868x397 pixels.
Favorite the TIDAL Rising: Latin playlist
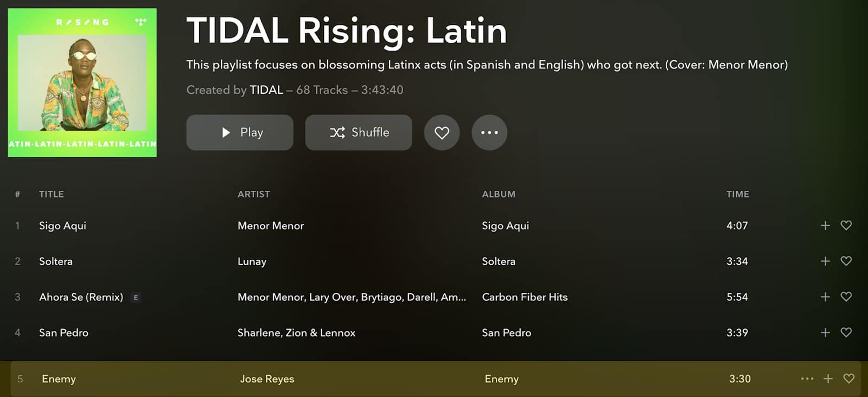point(442,132)
